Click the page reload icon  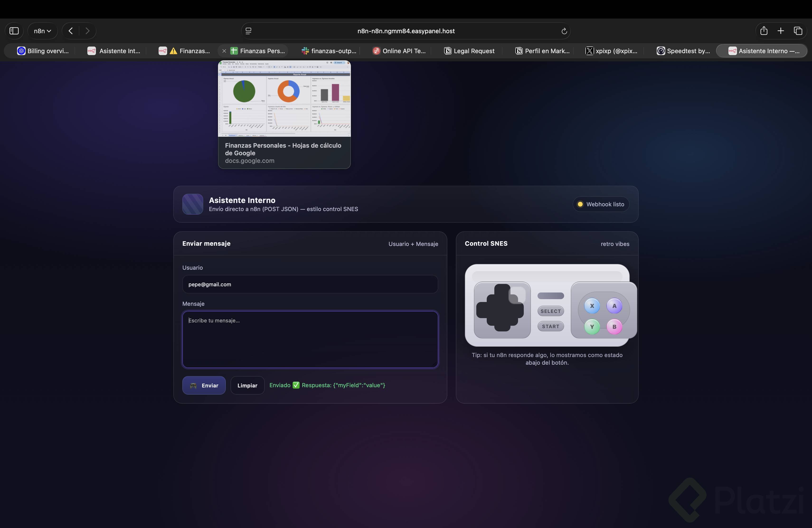click(x=564, y=31)
